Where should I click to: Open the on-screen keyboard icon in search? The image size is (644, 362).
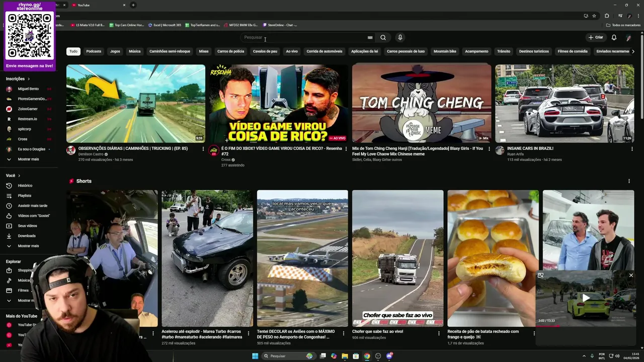point(370,37)
